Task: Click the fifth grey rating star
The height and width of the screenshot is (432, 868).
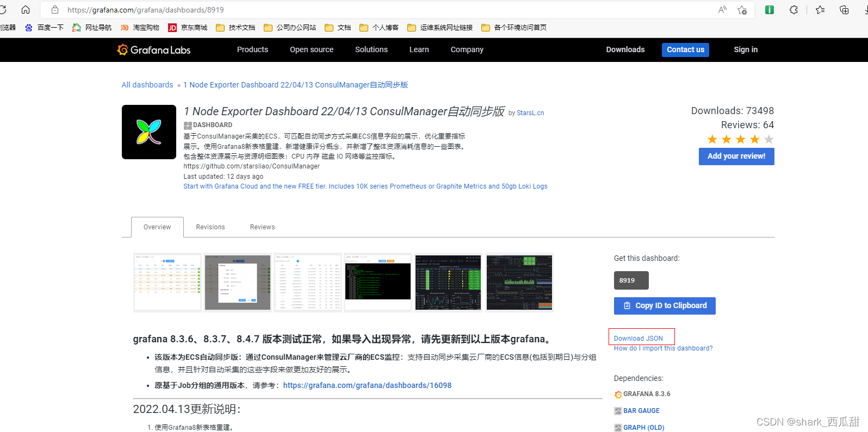Action: [x=769, y=140]
